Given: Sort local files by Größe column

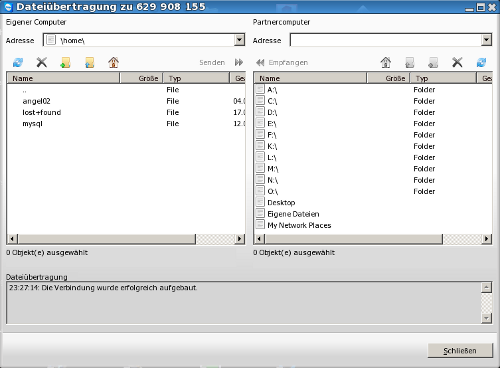Looking at the screenshot, I should (x=141, y=78).
